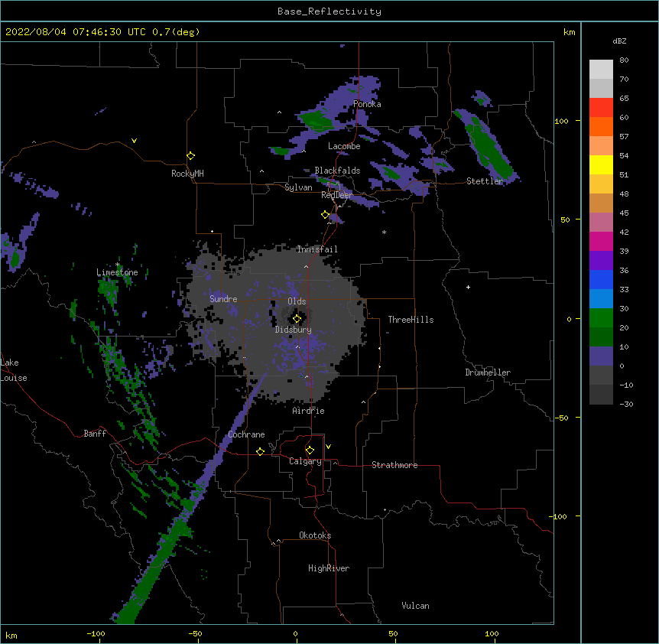The width and height of the screenshot is (659, 644).
Task: Select the blue swatch between 36 and 33
Action: 601,279
